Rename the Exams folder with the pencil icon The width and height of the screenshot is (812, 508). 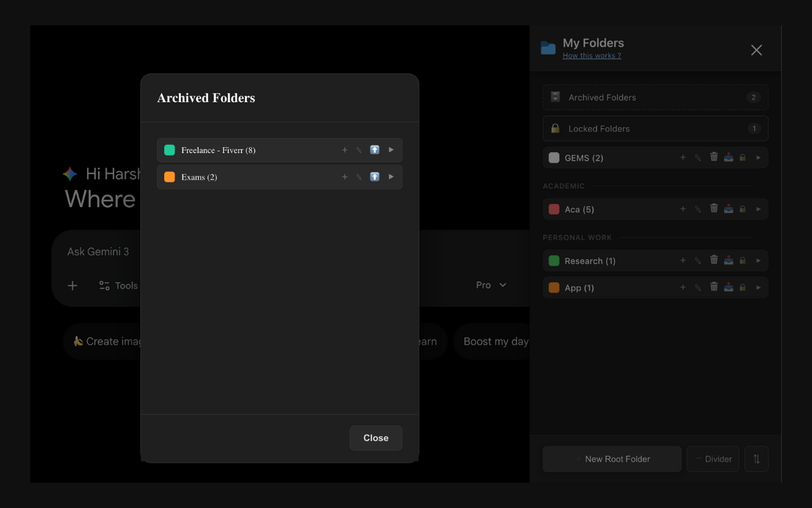[359, 177]
